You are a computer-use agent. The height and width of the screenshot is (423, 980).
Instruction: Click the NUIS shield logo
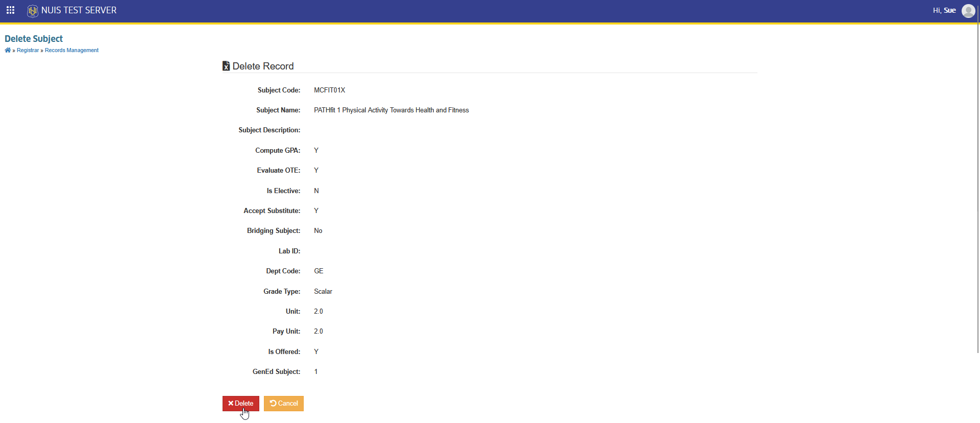tap(33, 11)
